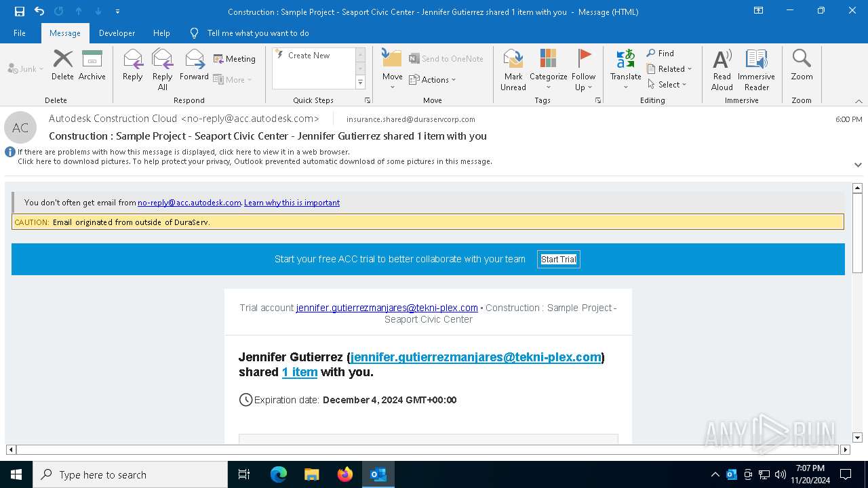This screenshot has width=868, height=488.
Task: Click the taskbar clock
Action: click(x=810, y=474)
